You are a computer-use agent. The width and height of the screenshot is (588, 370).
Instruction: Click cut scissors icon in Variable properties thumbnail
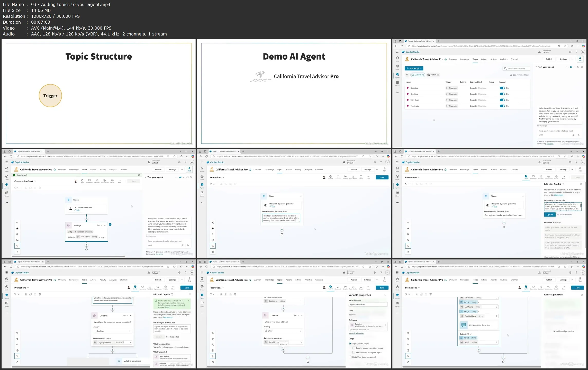click(x=221, y=294)
